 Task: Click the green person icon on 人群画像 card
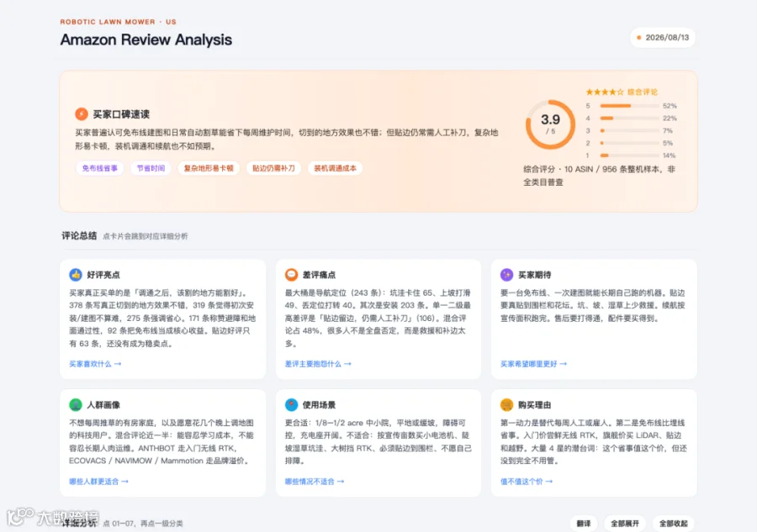click(x=76, y=404)
